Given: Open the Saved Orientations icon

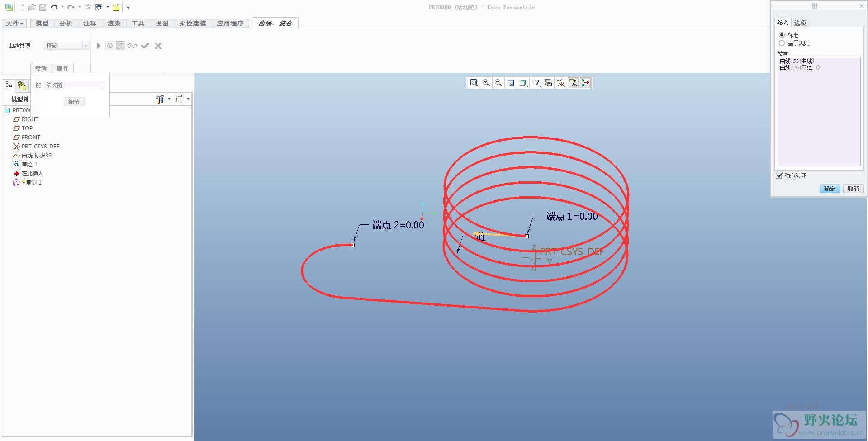Looking at the screenshot, I should (x=536, y=83).
